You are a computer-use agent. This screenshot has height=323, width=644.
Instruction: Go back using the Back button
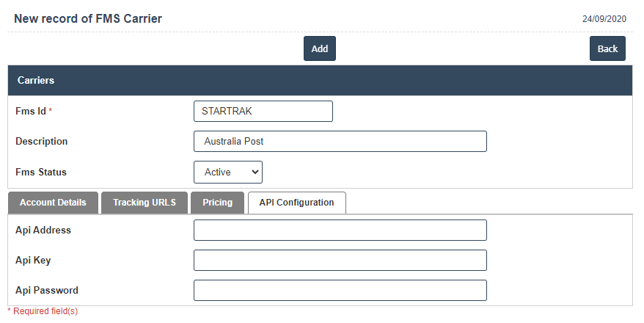[x=607, y=48]
